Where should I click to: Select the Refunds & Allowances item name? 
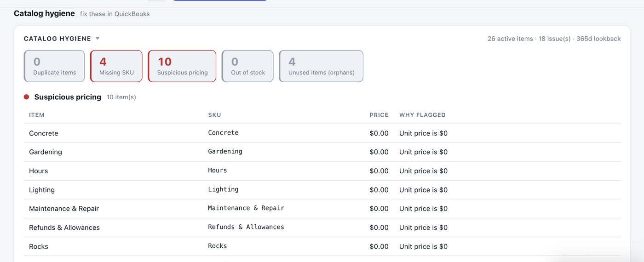(64, 228)
